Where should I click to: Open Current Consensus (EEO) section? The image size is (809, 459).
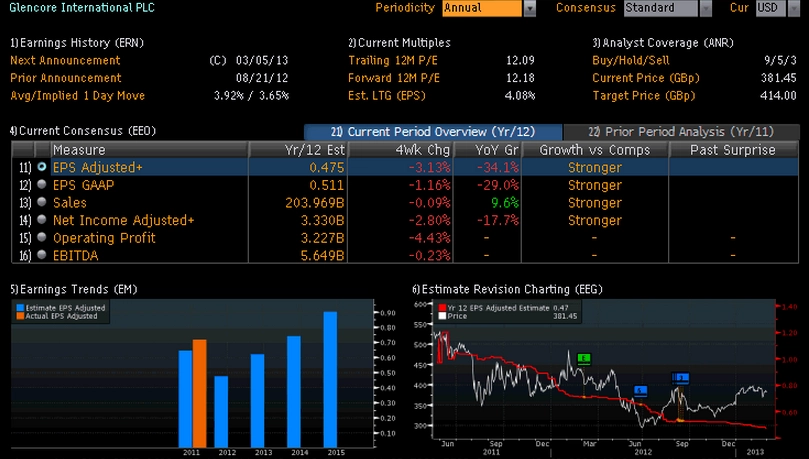83,131
